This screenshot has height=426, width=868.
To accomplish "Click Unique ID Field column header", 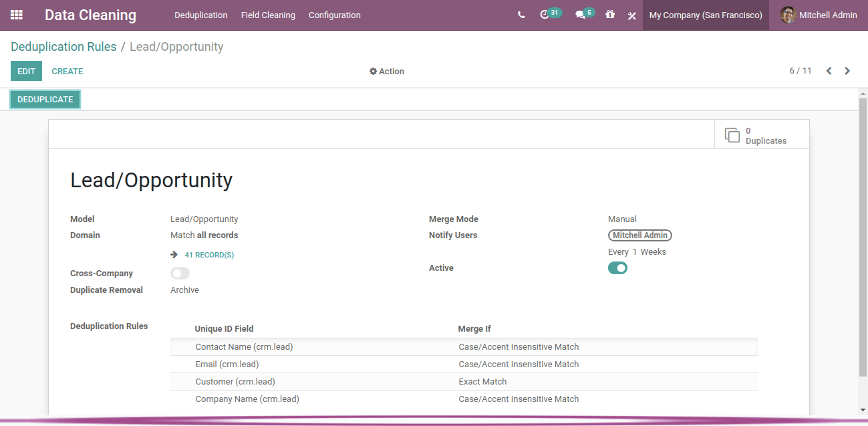I will [224, 328].
